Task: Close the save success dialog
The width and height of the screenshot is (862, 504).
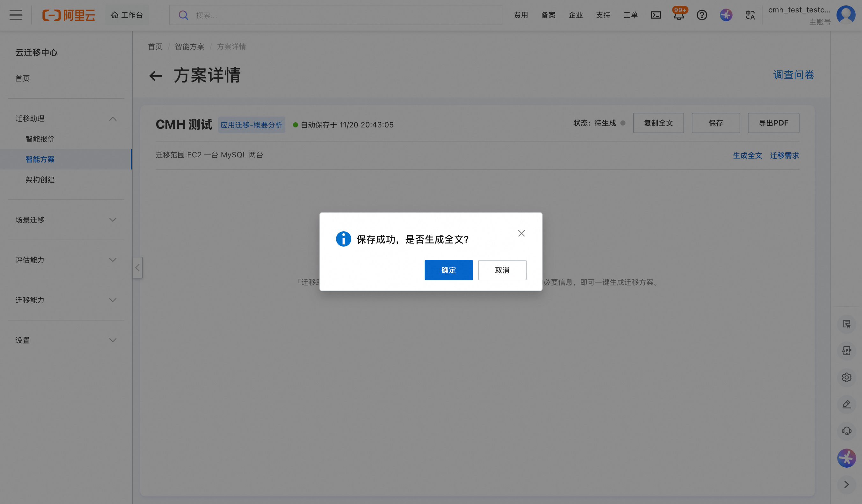Action: (x=521, y=233)
